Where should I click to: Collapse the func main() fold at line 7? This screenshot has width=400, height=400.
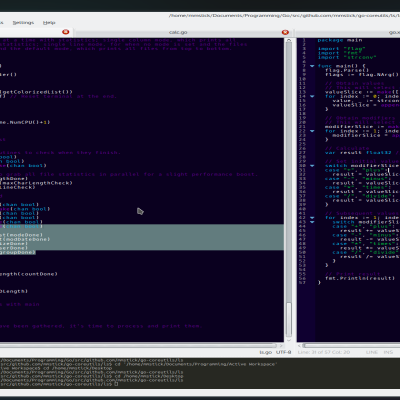coord(312,66)
